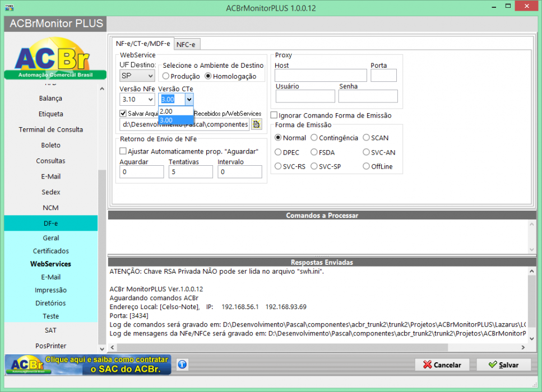Open Etiqueta in sidebar

(51, 114)
